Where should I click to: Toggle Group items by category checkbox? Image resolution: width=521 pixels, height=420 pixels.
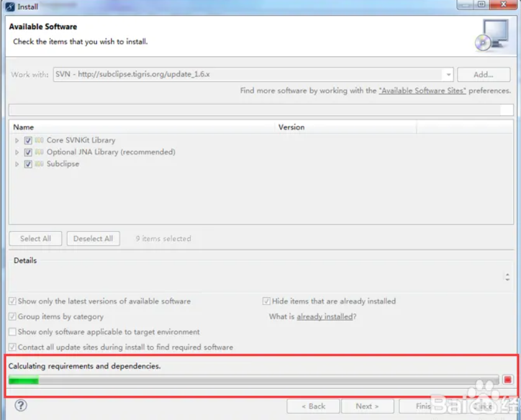[12, 316]
